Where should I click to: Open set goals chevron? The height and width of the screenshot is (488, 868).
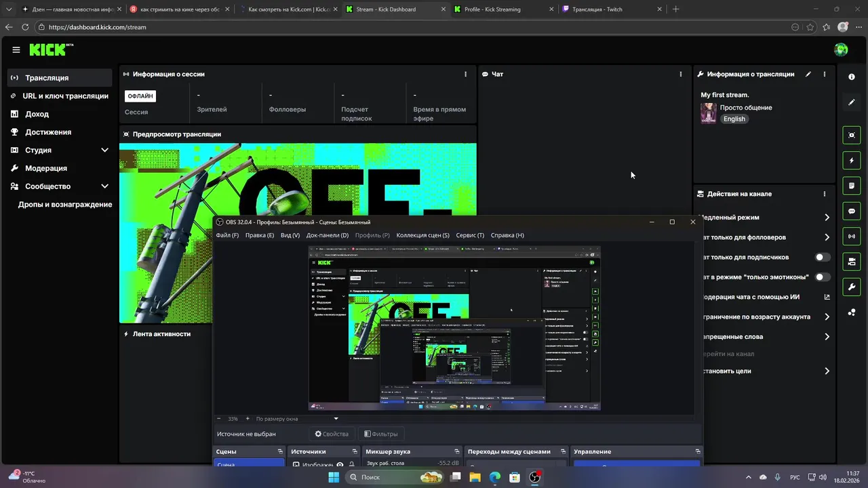coord(827,371)
